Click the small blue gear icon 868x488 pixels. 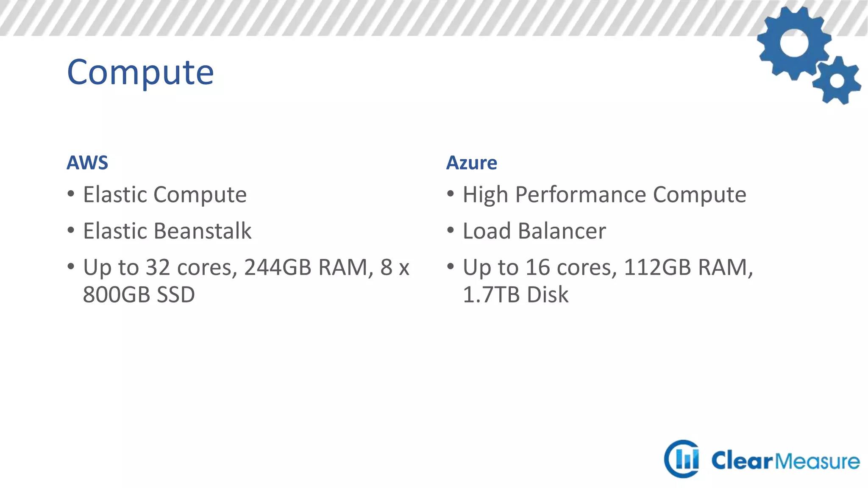pos(837,81)
